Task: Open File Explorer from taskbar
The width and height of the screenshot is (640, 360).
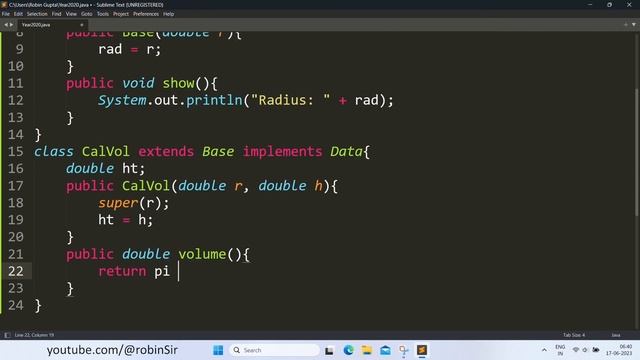Action: 367,350
